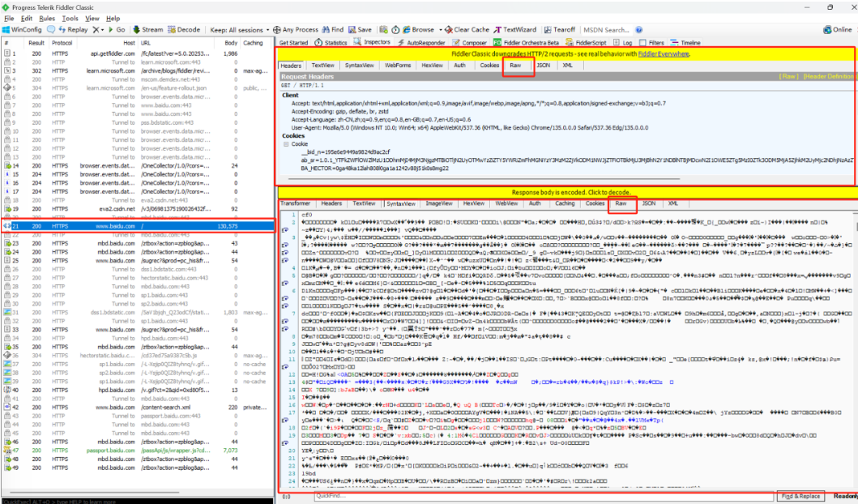
Task: Toggle Stream mode in toolbar
Action: pyautogui.click(x=147, y=29)
